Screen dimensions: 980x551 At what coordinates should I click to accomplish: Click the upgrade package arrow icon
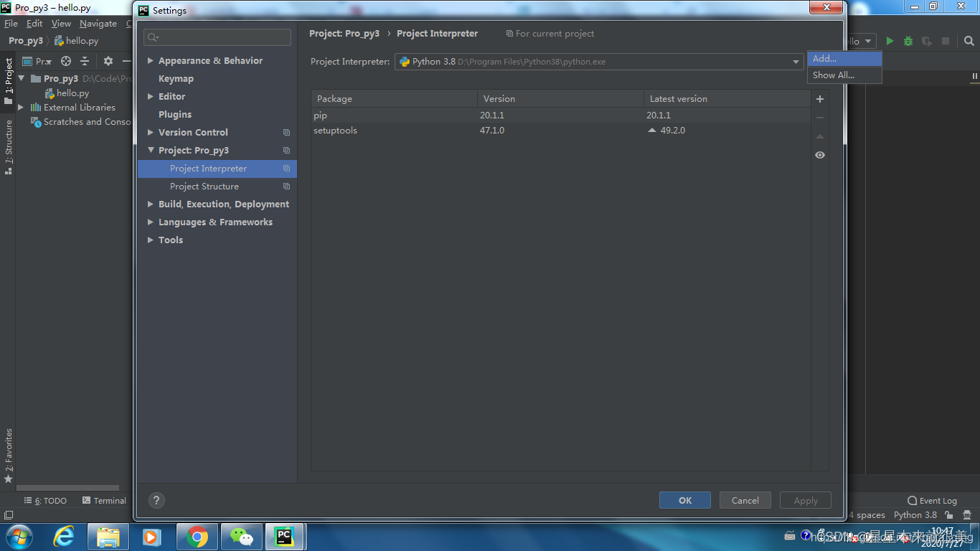click(x=820, y=136)
